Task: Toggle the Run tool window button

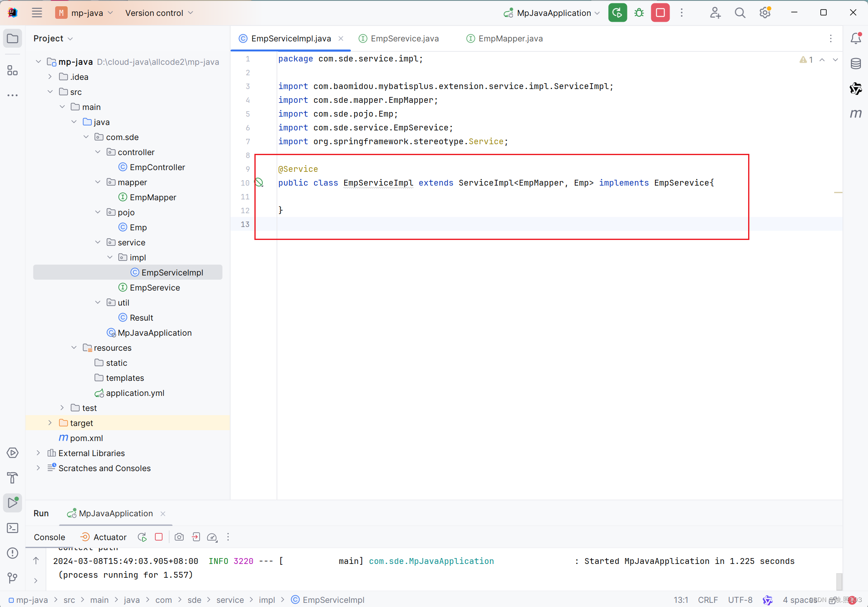Action: coord(13,503)
